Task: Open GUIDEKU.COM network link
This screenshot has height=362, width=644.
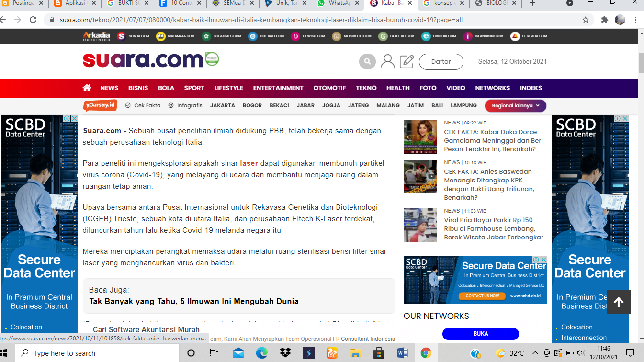Action: (x=396, y=36)
